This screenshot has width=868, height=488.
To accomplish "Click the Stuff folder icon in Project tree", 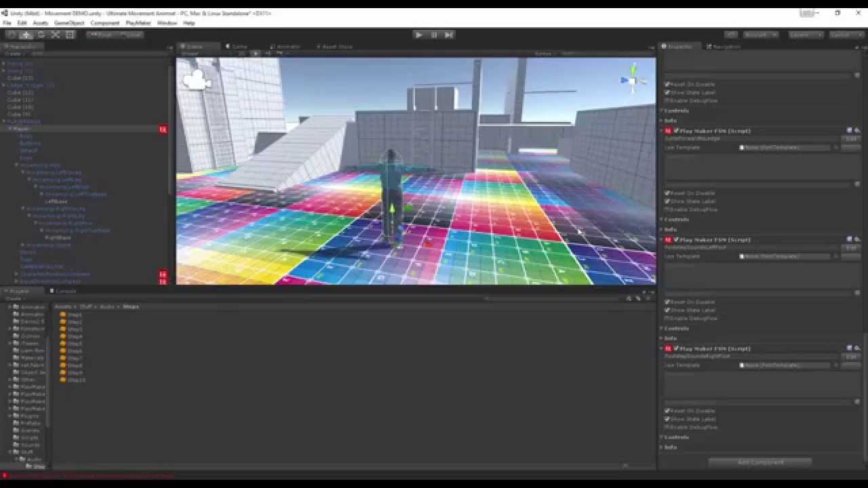I will click(x=16, y=452).
